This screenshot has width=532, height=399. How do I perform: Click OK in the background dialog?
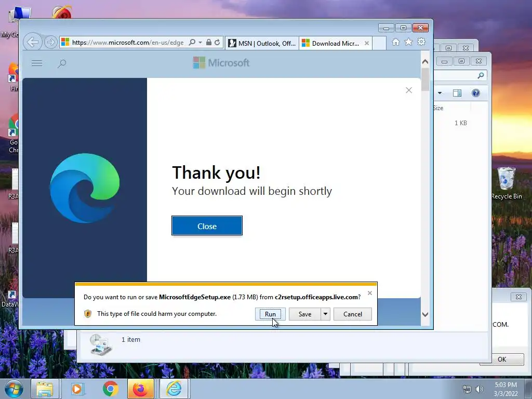click(502, 360)
